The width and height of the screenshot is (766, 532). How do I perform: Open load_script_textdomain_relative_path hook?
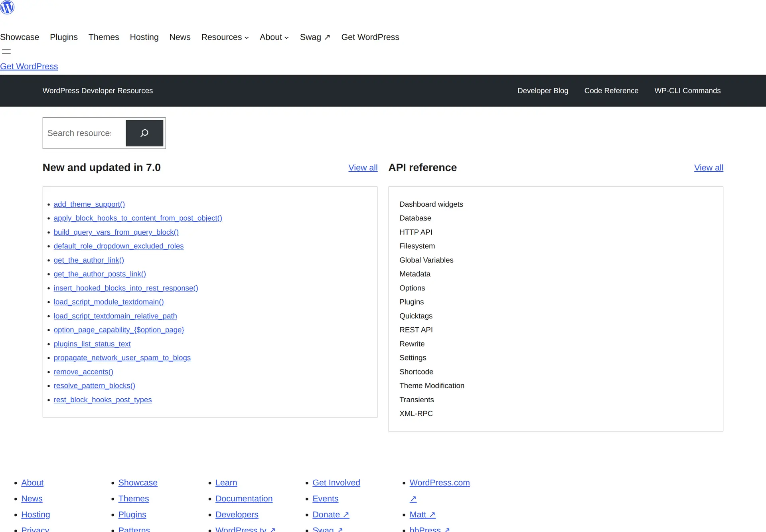tap(115, 316)
